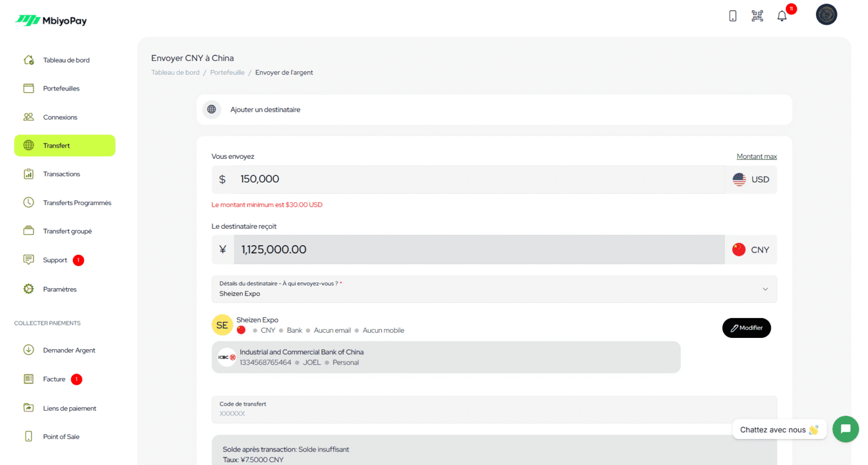Open the user profile avatar
Image resolution: width=868 pixels, height=465 pixels.
click(826, 15)
